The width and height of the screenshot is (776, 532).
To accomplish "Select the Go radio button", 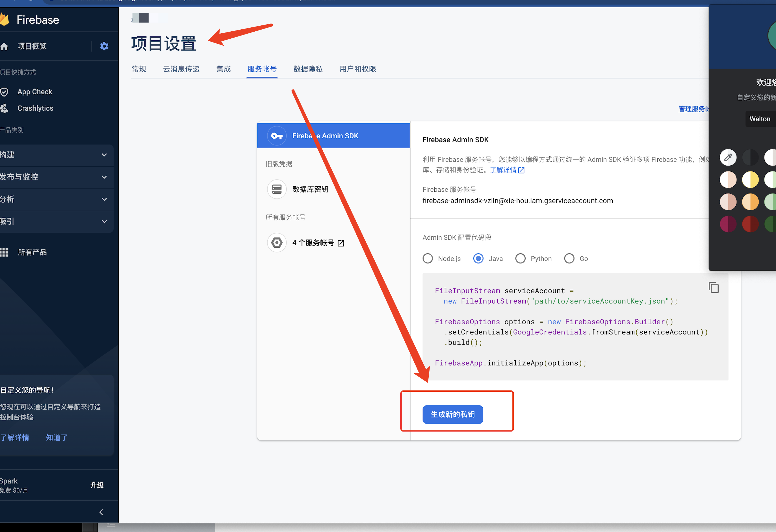I will click(x=569, y=259).
